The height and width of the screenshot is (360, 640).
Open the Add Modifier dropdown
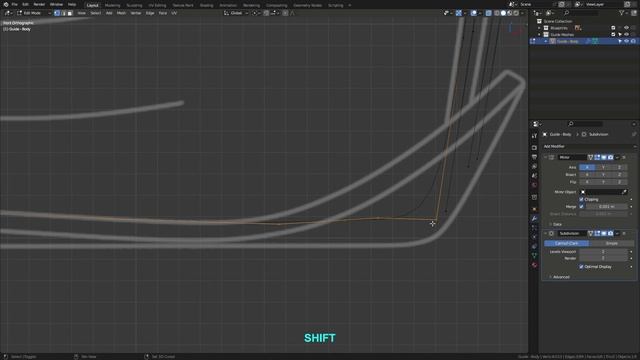click(x=589, y=146)
